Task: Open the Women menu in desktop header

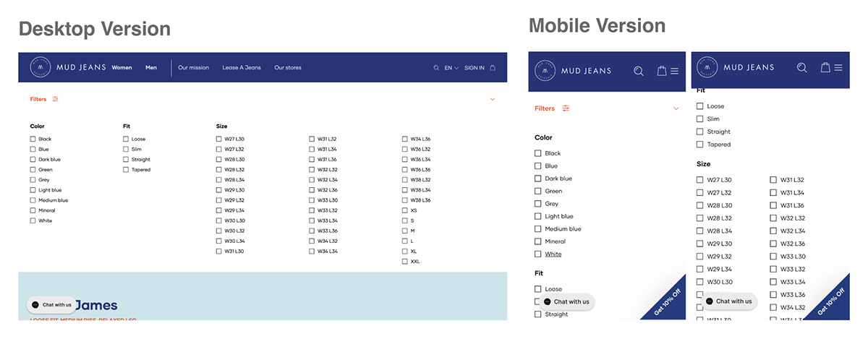Action: tap(122, 68)
